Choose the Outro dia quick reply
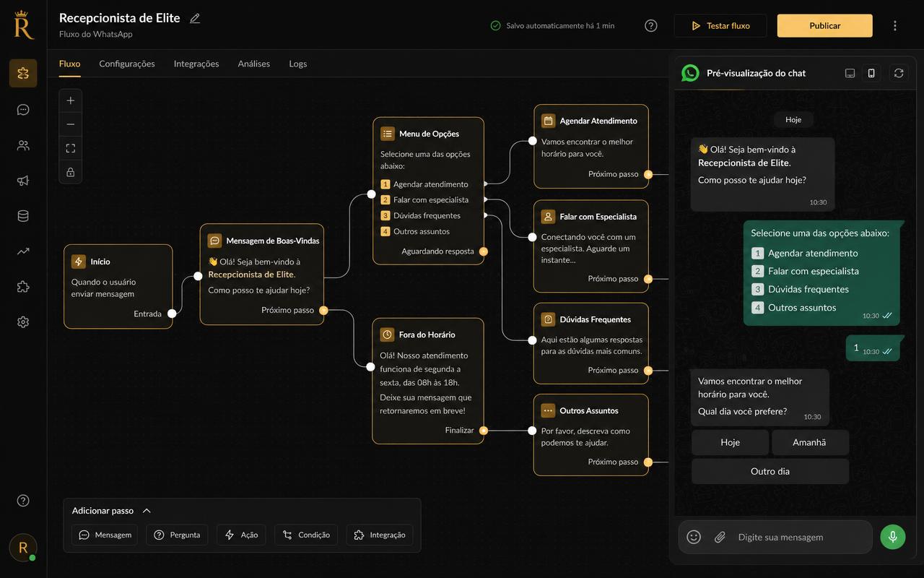924x578 pixels. 770,471
